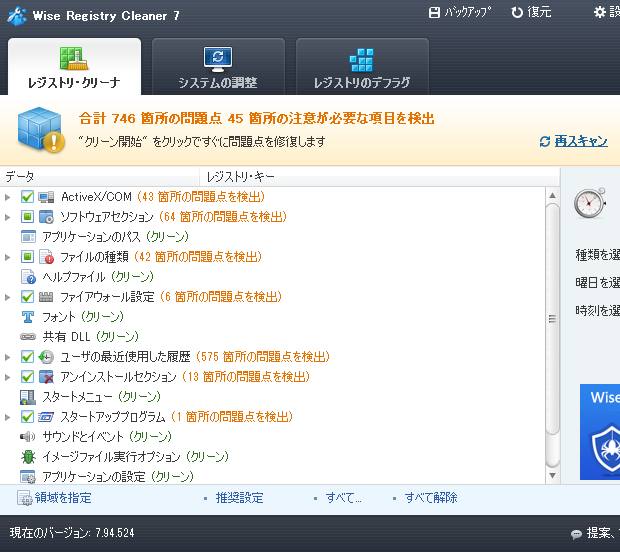Switch to the システムの調整 tab
Screen dimensions: 620x552
218,68
